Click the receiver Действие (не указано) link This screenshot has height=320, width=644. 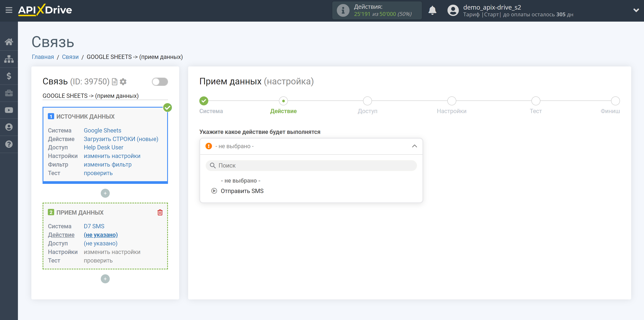pos(101,235)
